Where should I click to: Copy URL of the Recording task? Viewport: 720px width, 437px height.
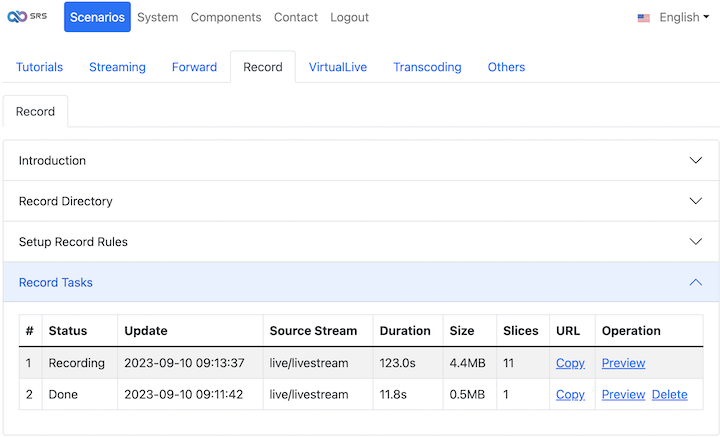pos(570,363)
